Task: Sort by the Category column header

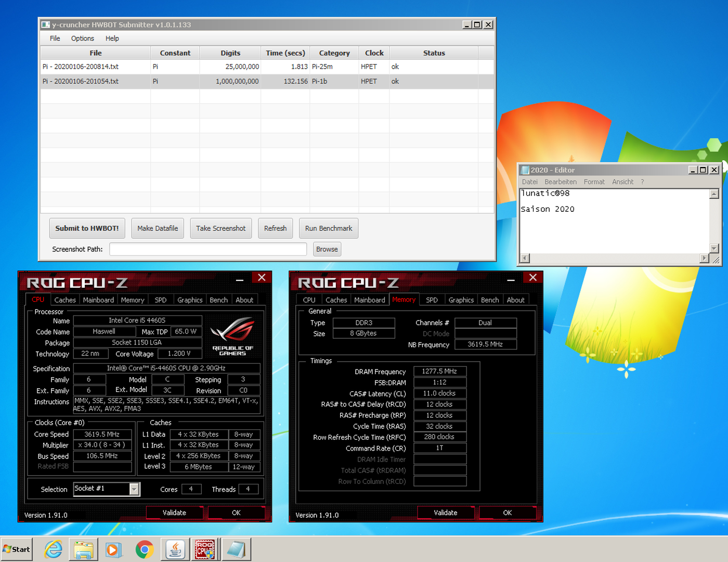Action: click(x=334, y=53)
